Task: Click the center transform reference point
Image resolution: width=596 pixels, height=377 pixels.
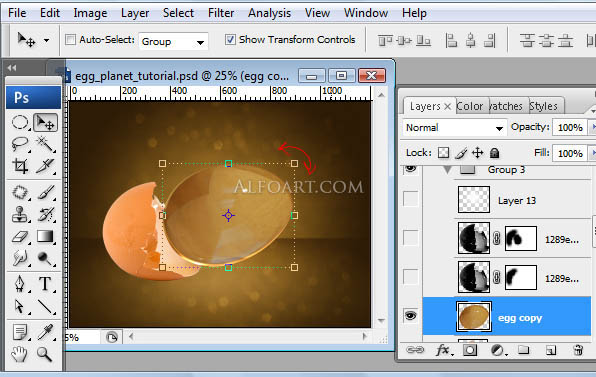Action: tap(228, 215)
